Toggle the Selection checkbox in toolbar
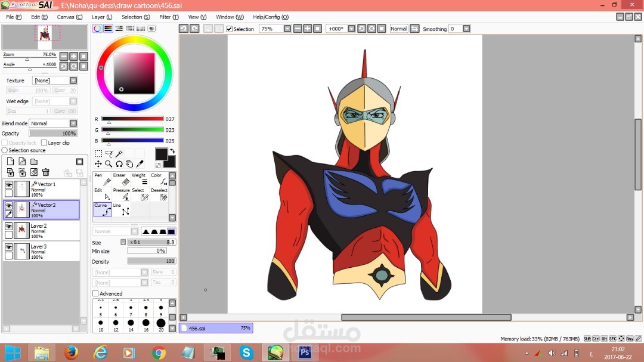644x362 pixels. pos(230,29)
